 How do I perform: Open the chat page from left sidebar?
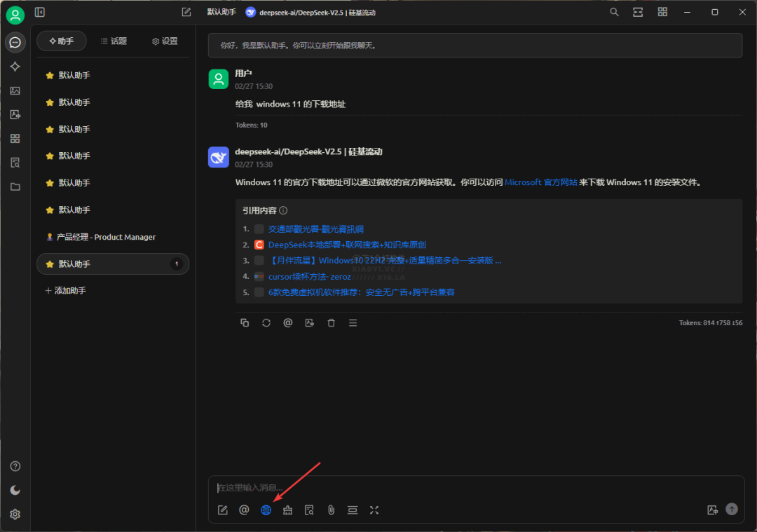[15, 43]
